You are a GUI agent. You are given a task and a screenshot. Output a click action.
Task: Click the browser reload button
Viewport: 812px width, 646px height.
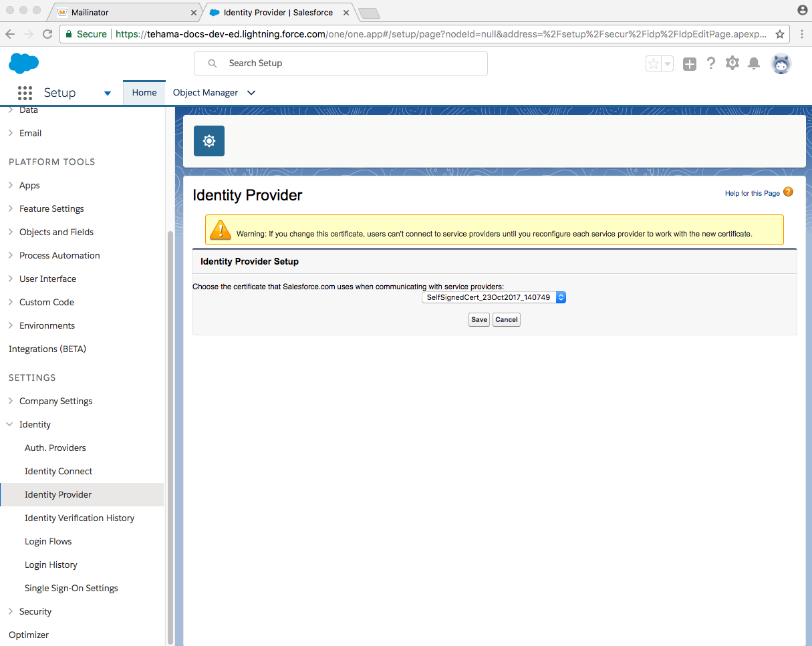tap(47, 34)
